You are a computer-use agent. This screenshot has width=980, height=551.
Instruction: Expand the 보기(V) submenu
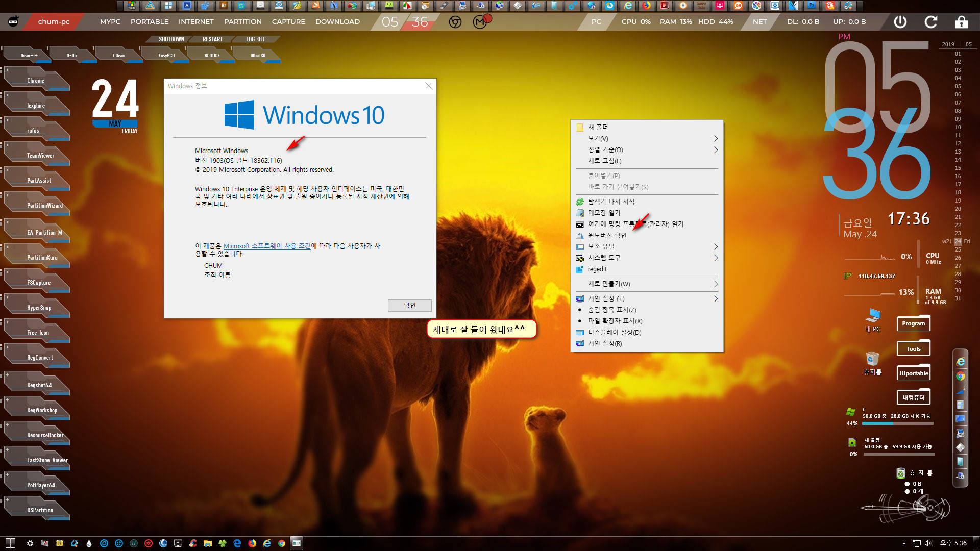pyautogui.click(x=647, y=138)
